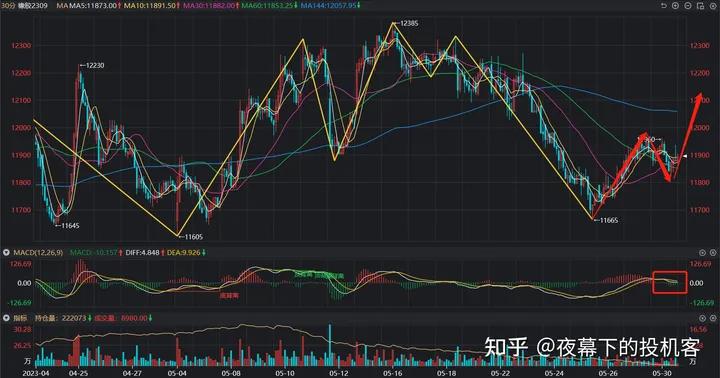This screenshot has width=720, height=378.
Task: Click the 04-25 date on time axis
Action: coord(78,373)
